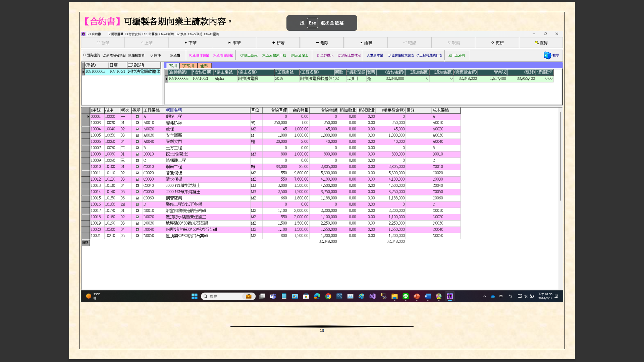
Task: Open the LINE app in the taskbar
Action: 406,296
